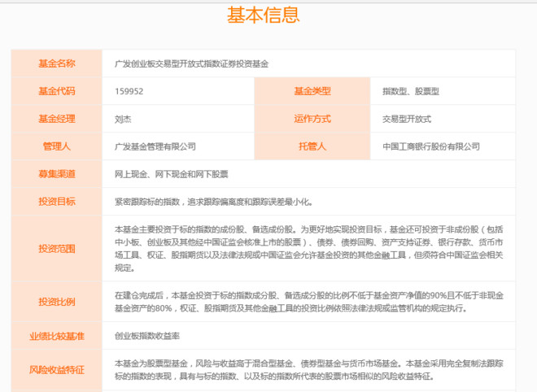Select the 基金代码 label cell

(x=56, y=91)
